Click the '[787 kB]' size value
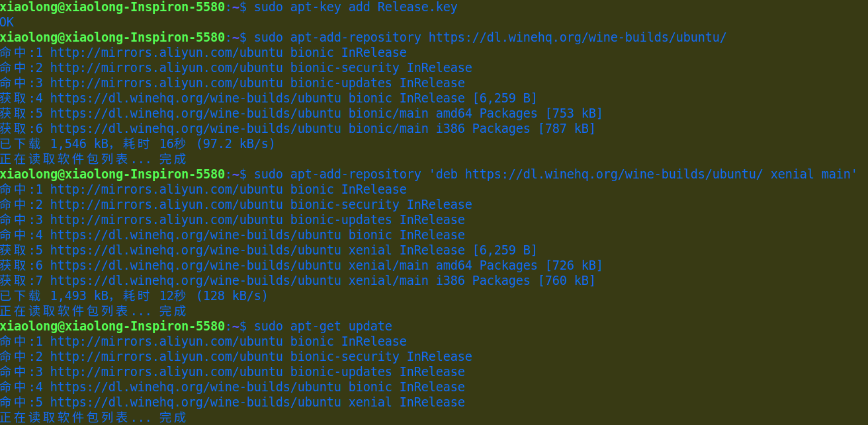 click(x=567, y=129)
